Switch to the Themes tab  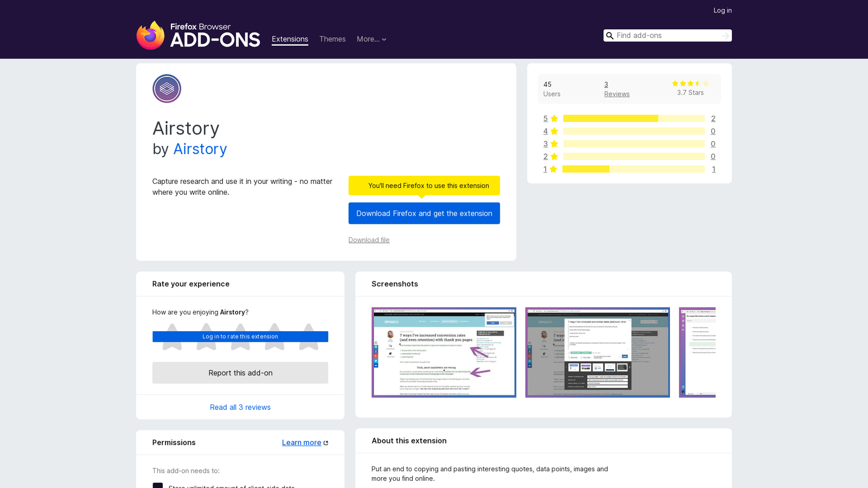tap(332, 39)
